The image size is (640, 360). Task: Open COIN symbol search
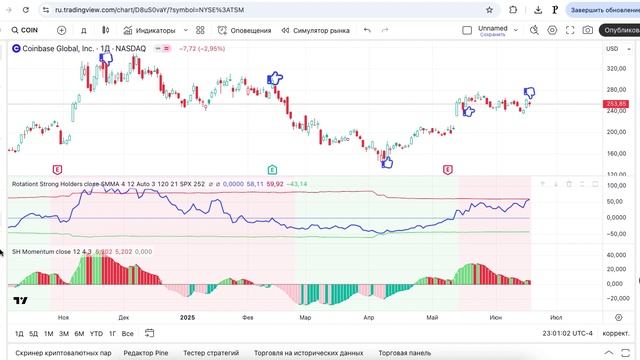click(24, 30)
